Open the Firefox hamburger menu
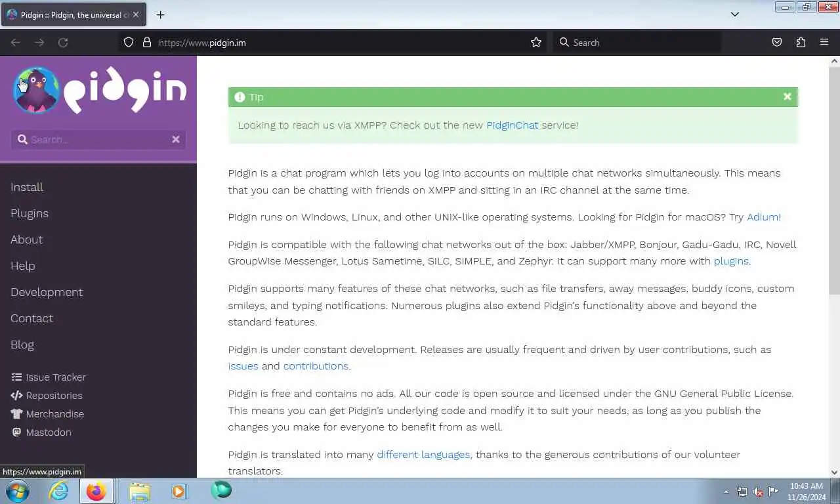 (x=824, y=42)
